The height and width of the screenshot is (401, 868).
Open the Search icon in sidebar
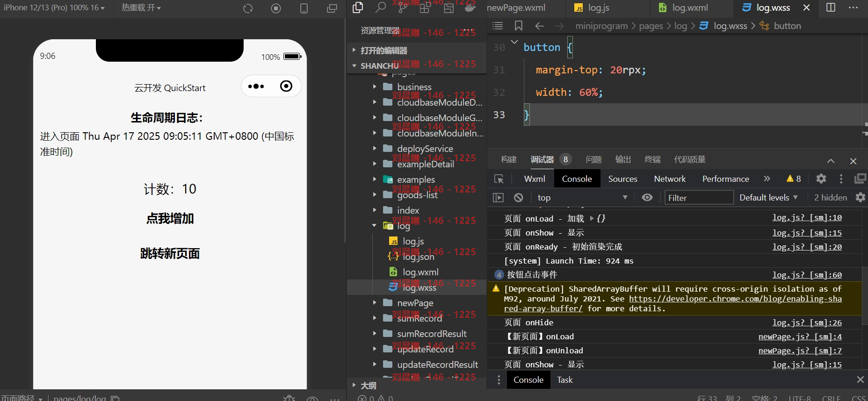click(x=381, y=7)
